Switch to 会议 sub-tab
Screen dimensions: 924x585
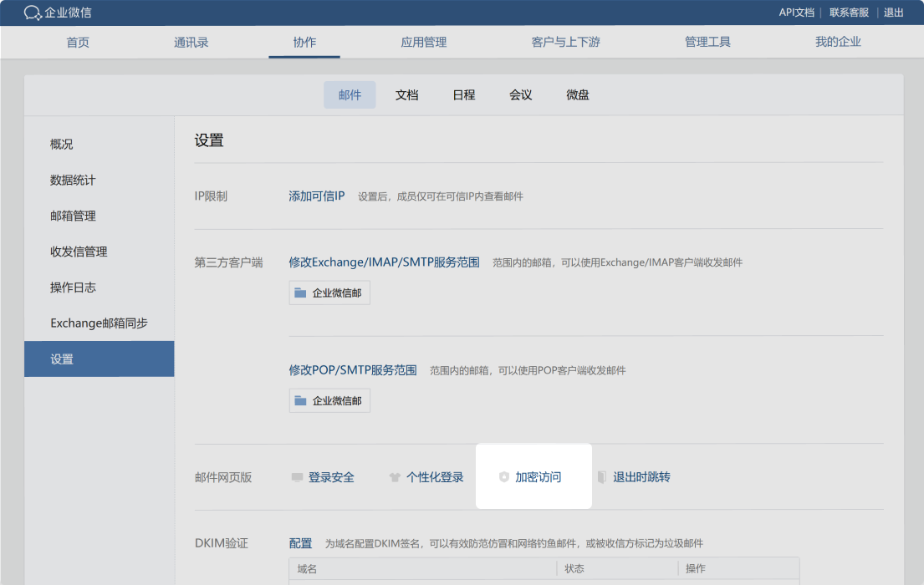tap(521, 94)
